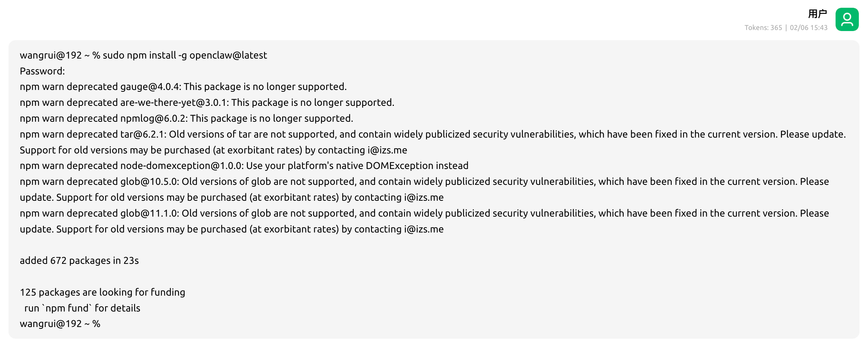Click the tar@6.2.1 deprecation warning

(x=432, y=134)
